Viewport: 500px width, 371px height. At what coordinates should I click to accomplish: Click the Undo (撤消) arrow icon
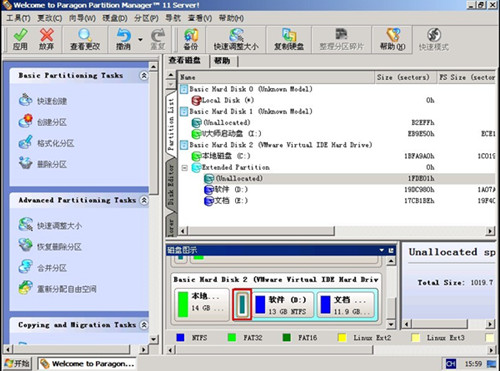124,35
